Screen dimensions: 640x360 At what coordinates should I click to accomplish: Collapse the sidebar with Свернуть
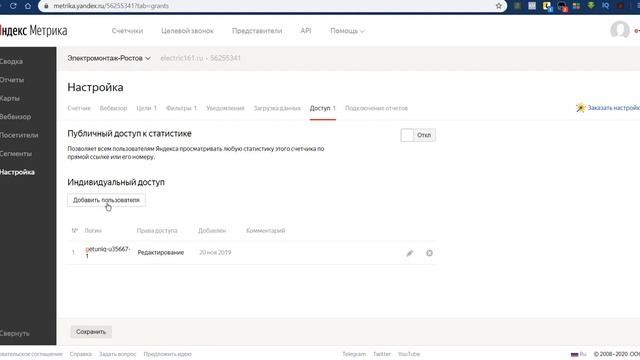point(15,333)
